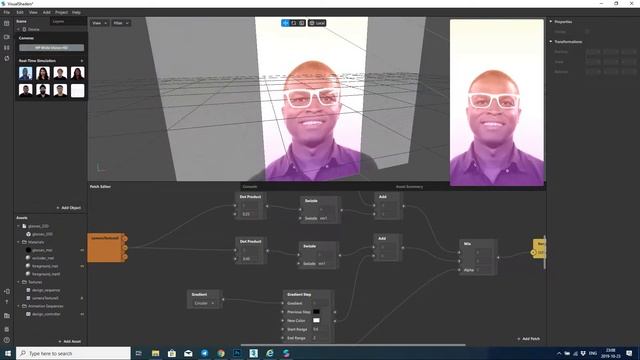
Task: Switch to the Console tab
Action: pyautogui.click(x=250, y=187)
